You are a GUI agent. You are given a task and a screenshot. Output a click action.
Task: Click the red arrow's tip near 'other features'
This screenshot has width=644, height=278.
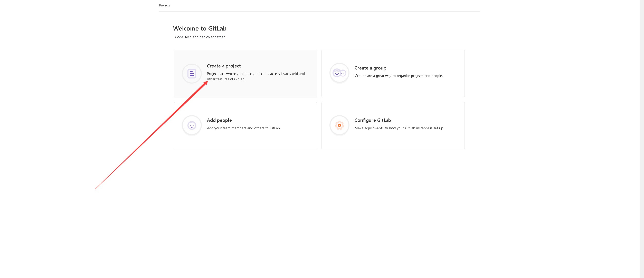point(207,82)
